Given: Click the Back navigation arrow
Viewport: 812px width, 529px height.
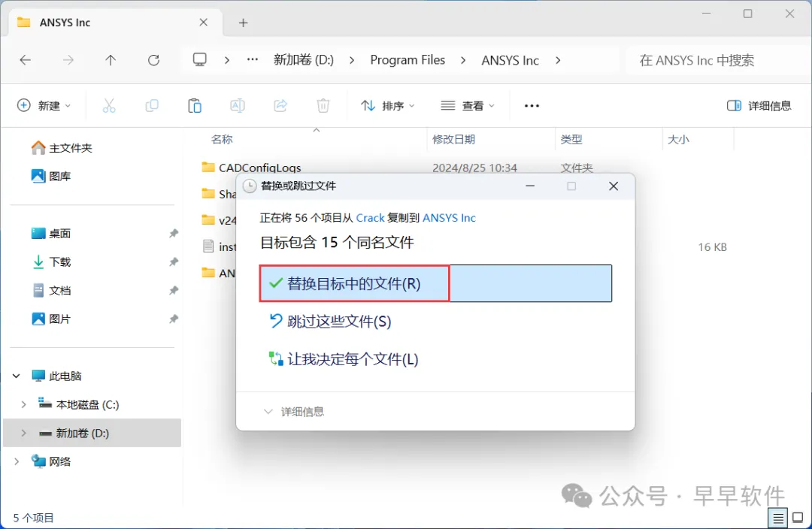Looking at the screenshot, I should (25, 60).
